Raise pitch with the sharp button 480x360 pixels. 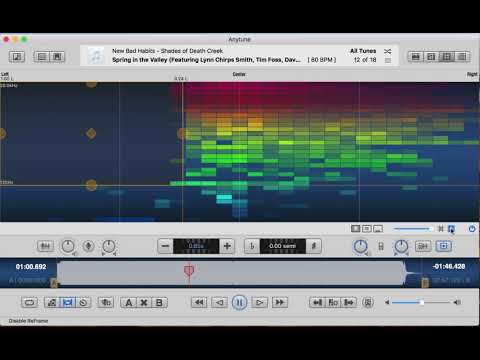(314, 246)
